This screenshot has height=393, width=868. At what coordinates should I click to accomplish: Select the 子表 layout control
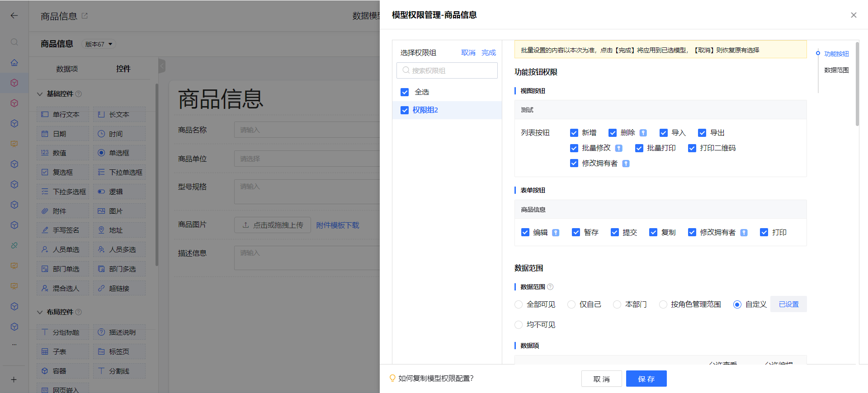point(63,352)
